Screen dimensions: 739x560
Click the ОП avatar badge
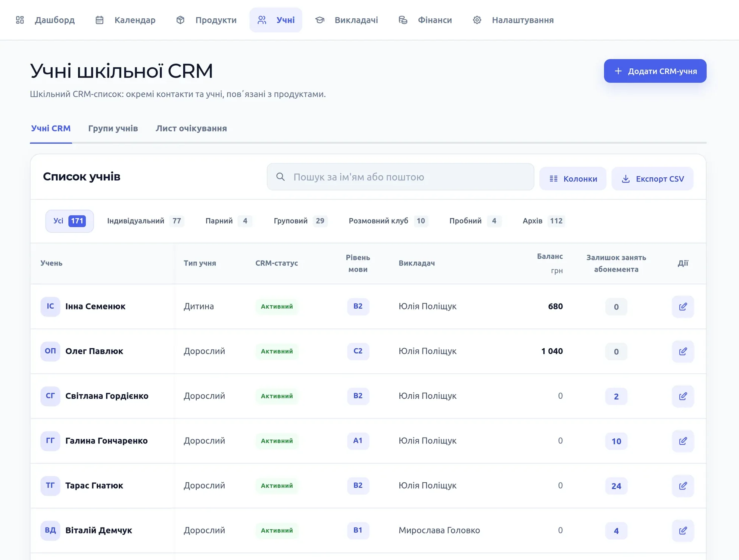[50, 351]
